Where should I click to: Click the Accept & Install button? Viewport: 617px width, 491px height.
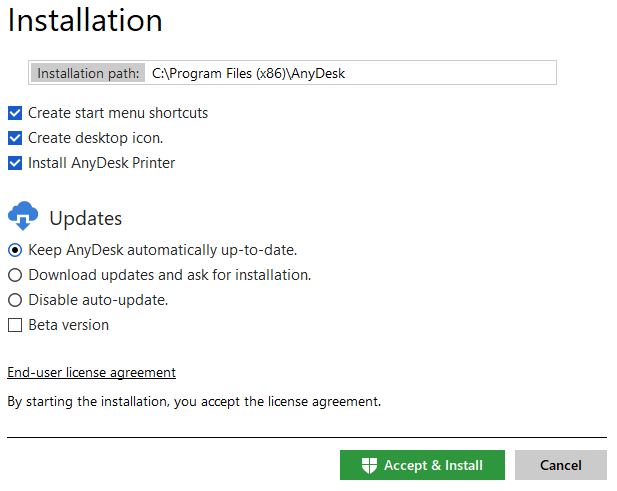point(422,465)
